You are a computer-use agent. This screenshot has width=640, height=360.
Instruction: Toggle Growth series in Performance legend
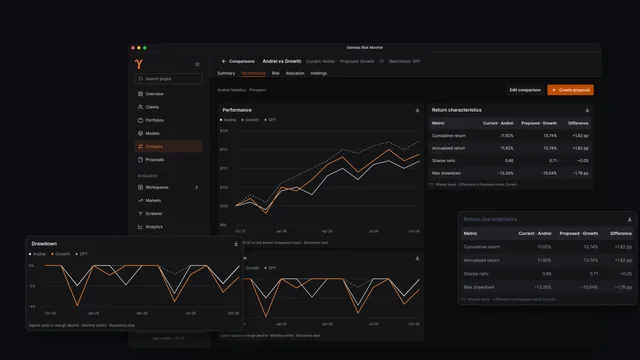(x=250, y=120)
